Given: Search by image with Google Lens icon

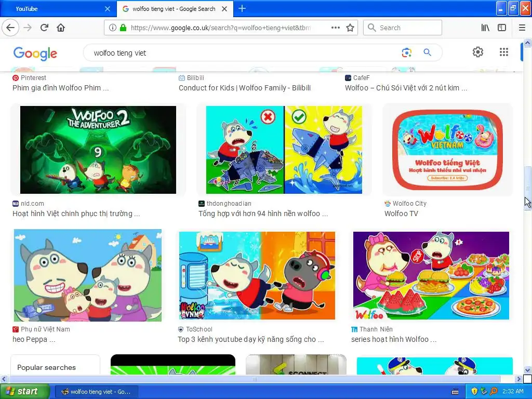Looking at the screenshot, I should (x=406, y=52).
